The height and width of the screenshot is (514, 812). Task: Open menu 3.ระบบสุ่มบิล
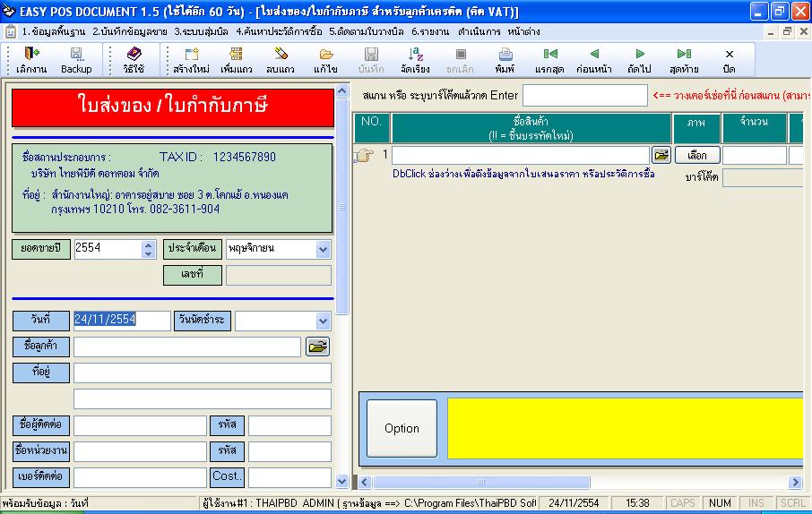pos(201,31)
